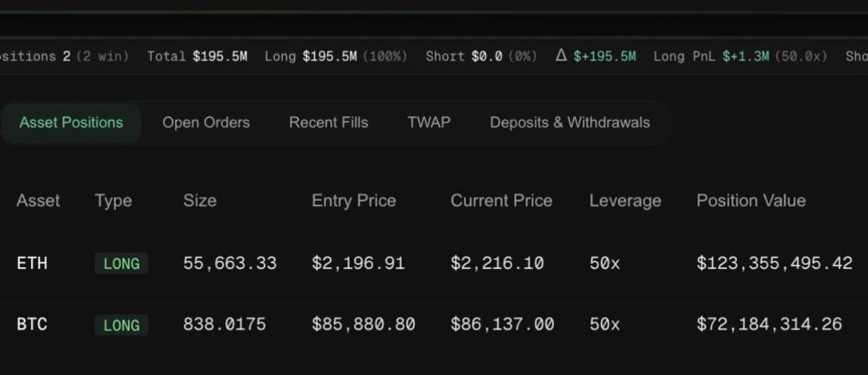
Task: Click the Entry Price column header
Action: (x=353, y=201)
